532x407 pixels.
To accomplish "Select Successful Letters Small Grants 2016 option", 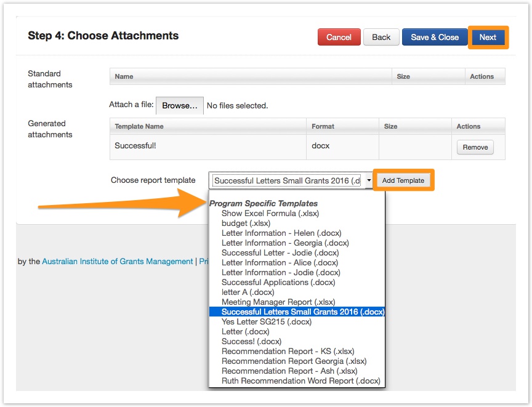I will (x=302, y=312).
